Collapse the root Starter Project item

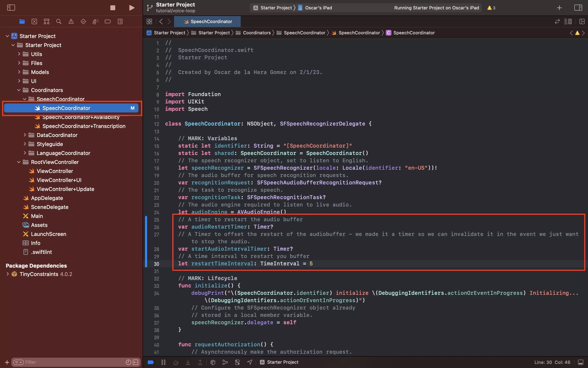pos(7,36)
